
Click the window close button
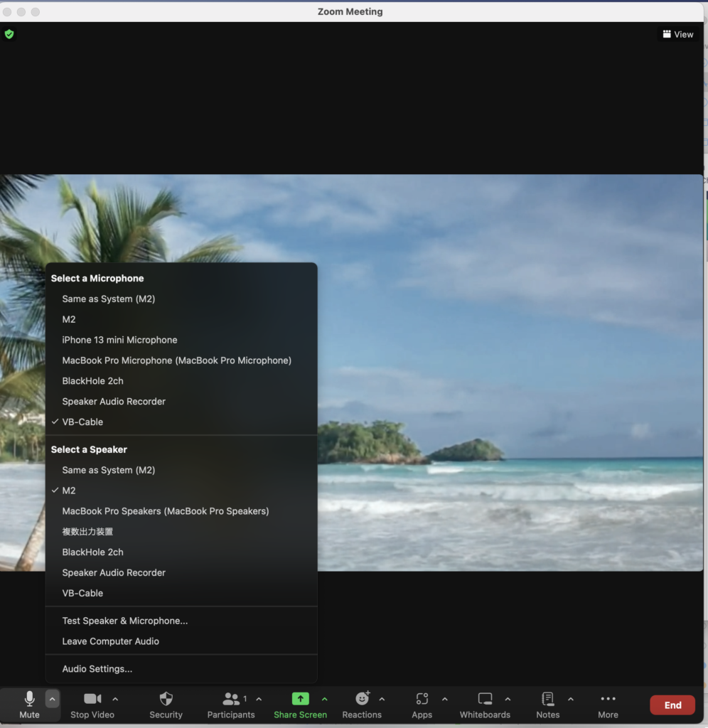tap(7, 11)
